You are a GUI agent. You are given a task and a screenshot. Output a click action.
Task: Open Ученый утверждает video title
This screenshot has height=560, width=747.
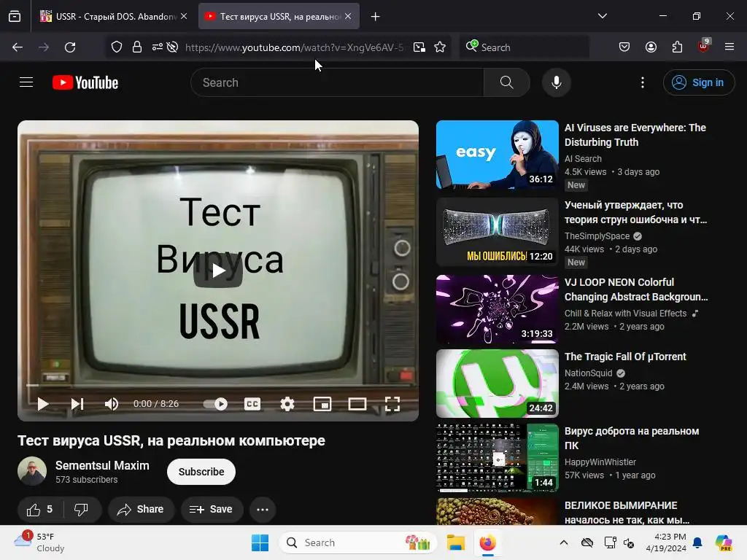[x=635, y=212]
